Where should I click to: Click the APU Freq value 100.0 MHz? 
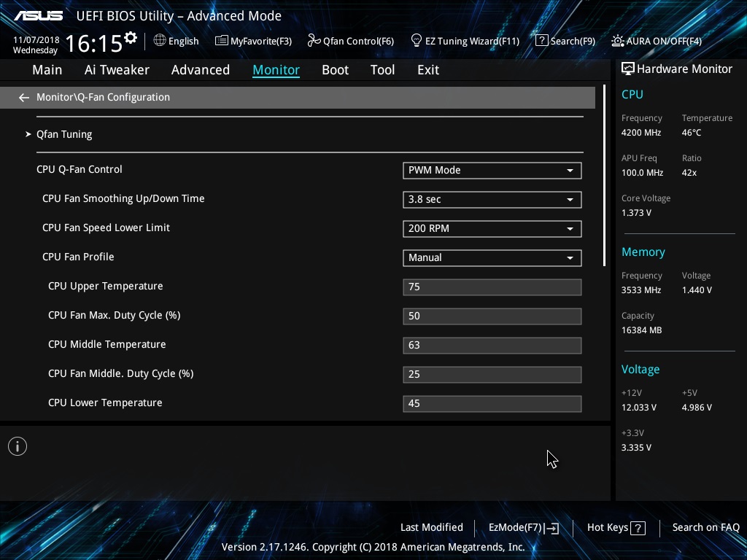(642, 173)
